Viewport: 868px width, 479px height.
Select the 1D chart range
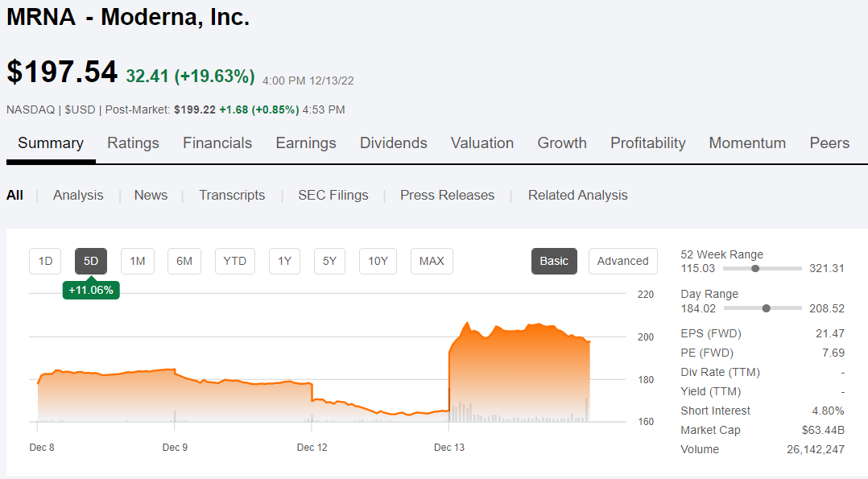[x=45, y=261]
